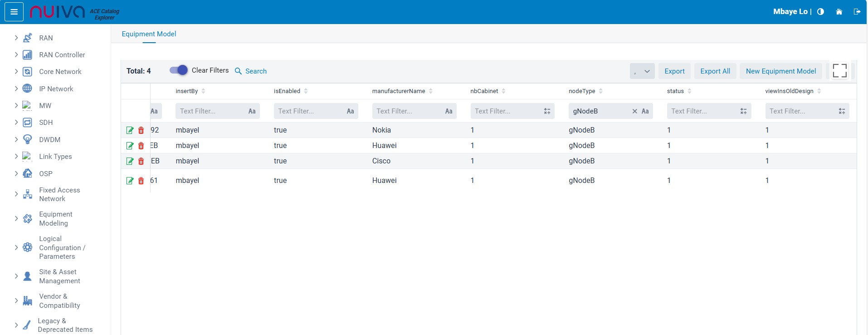
Task: Toggle case sensitivity on manufacturerName filter
Action: click(x=448, y=111)
